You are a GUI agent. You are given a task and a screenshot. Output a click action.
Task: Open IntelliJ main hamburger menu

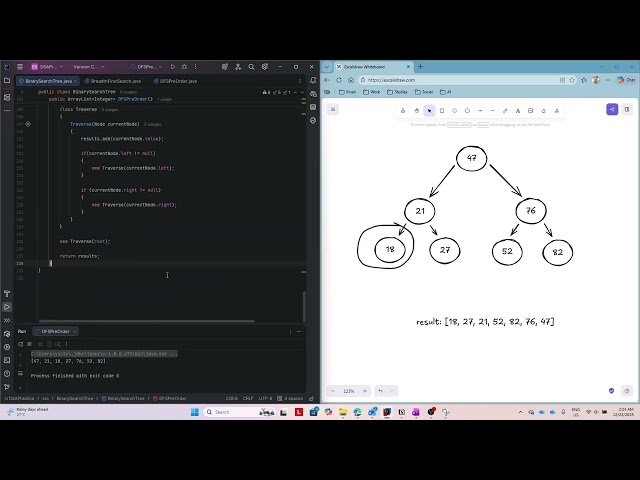20,67
